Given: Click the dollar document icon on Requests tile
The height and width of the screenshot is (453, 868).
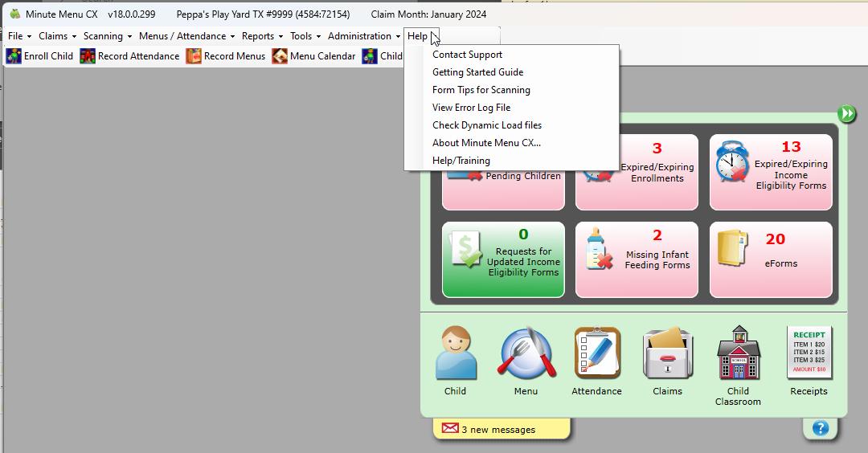Looking at the screenshot, I should click(465, 250).
